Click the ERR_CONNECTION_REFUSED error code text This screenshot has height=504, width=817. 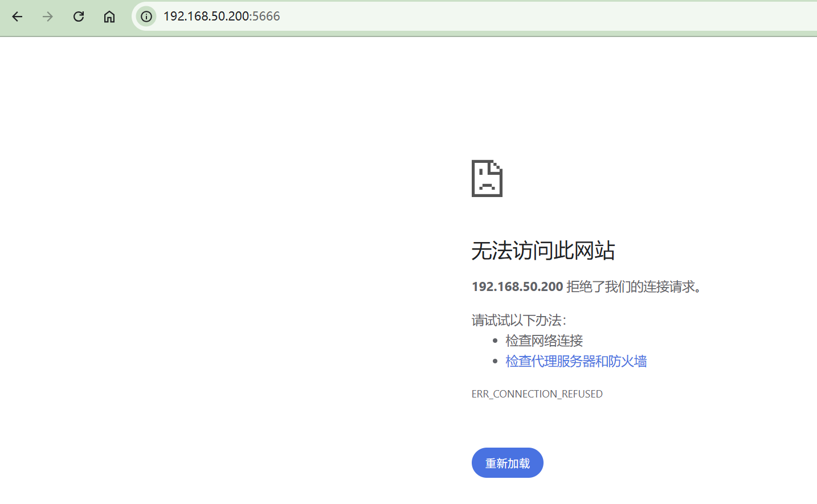click(537, 394)
